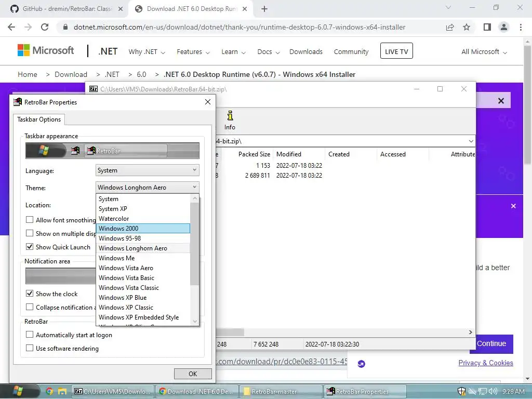The height and width of the screenshot is (399, 532).
Task: Open Chrome three-dot menu
Action: pyautogui.click(x=521, y=27)
